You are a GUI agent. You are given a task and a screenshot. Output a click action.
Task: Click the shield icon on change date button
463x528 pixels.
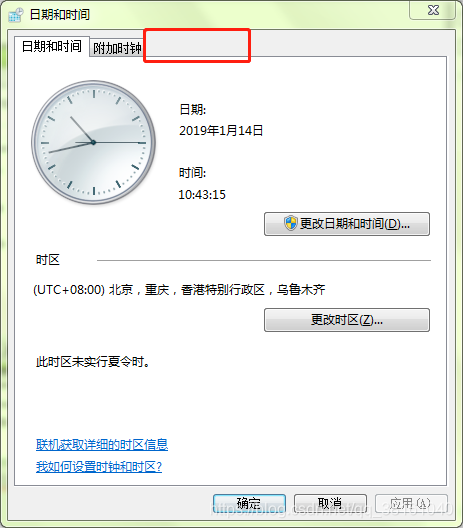[290, 223]
